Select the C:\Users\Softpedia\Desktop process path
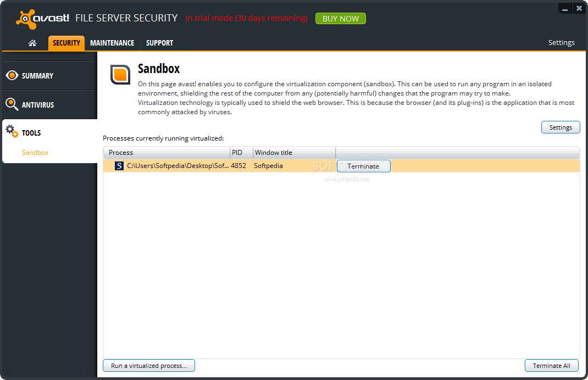 click(177, 166)
